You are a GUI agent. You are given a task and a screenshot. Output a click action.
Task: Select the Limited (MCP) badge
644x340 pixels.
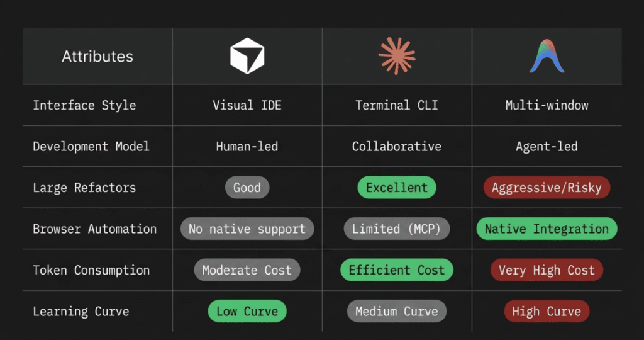[397, 229]
